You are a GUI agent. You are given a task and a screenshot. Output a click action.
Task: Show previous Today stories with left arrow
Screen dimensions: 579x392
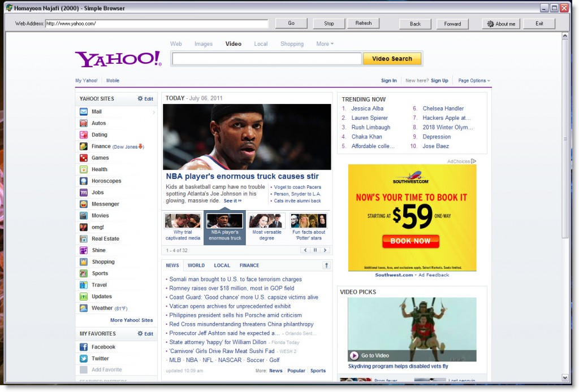pyautogui.click(x=305, y=250)
